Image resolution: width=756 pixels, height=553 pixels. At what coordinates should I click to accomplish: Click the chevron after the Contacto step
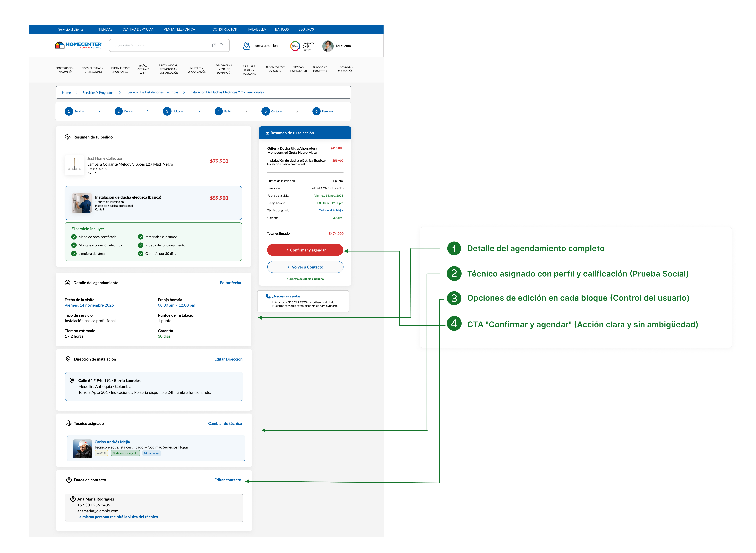297,111
